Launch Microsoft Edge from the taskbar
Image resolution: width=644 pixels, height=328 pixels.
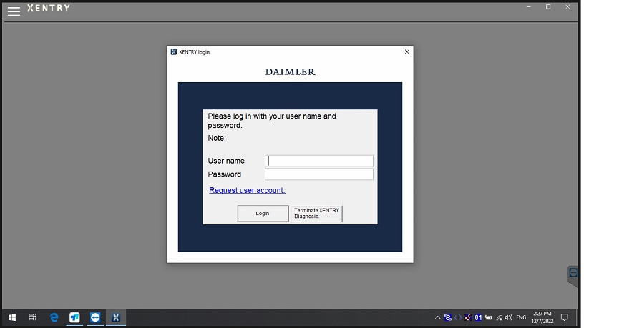[54, 317]
